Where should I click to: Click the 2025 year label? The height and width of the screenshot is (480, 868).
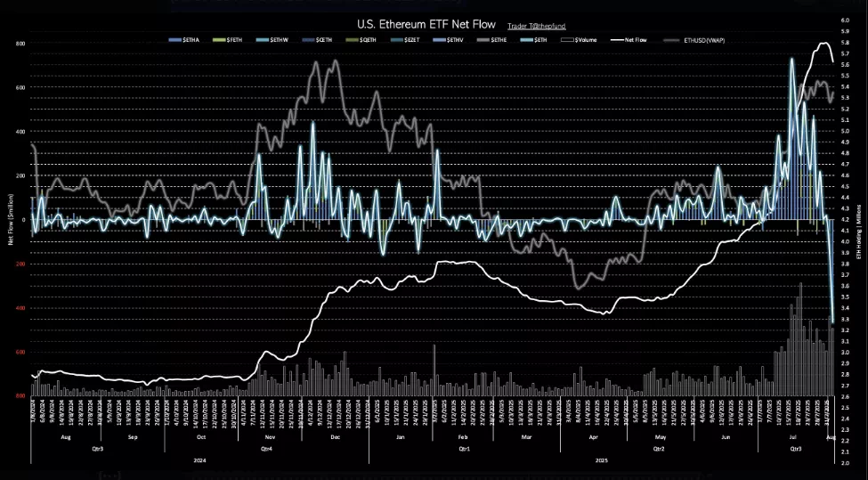(602, 460)
